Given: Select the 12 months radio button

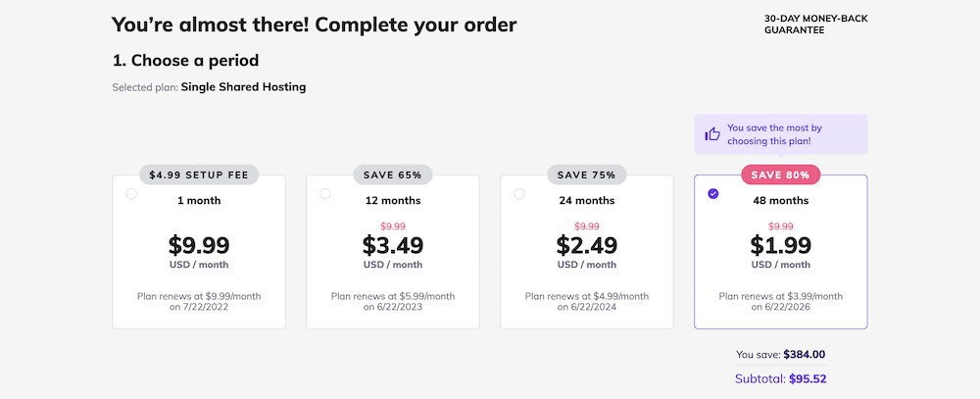Looking at the screenshot, I should [x=325, y=194].
